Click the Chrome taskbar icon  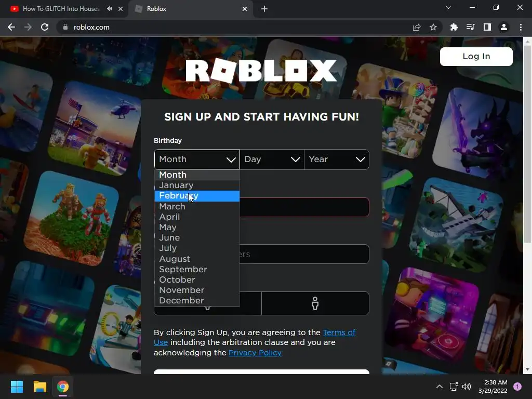coord(63,387)
